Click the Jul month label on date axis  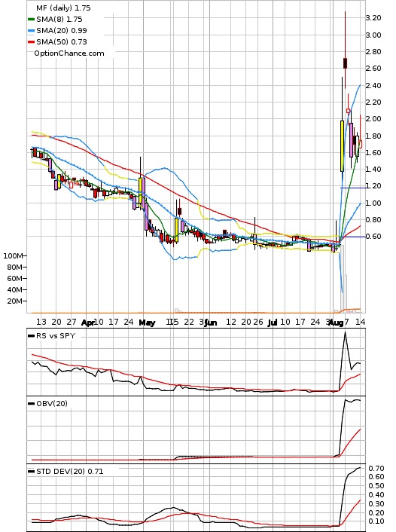coord(273,323)
